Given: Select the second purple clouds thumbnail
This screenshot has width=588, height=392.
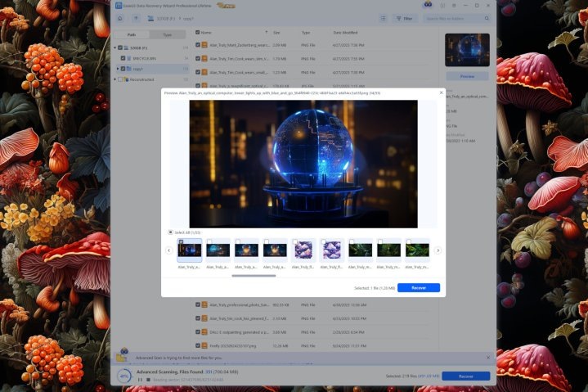Looking at the screenshot, I should (x=332, y=250).
